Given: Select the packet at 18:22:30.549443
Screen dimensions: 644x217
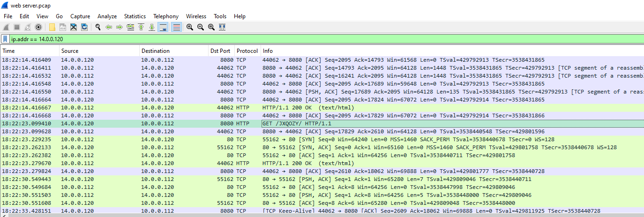Looking at the screenshot, I should point(322,179).
